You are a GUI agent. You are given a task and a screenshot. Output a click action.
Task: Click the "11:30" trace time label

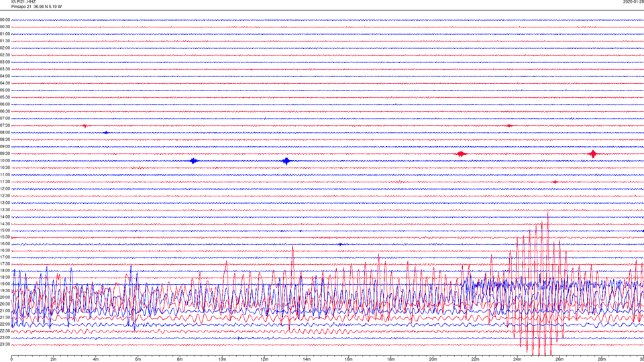pos(5,182)
